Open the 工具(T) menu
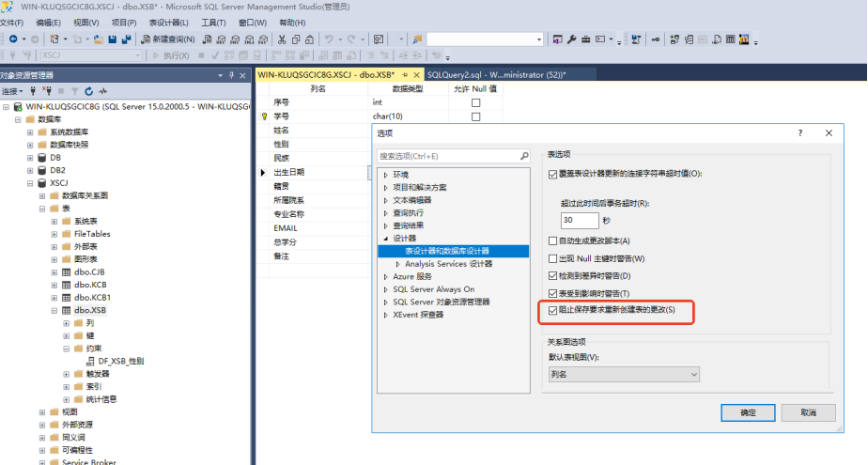868x465 pixels. (213, 23)
